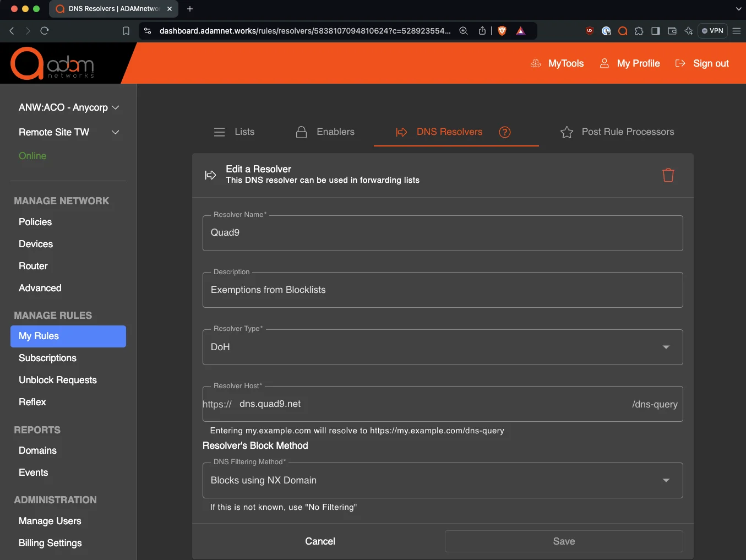The height and width of the screenshot is (560, 746).
Task: Toggle the browser sidebar panel icon
Action: (x=656, y=31)
